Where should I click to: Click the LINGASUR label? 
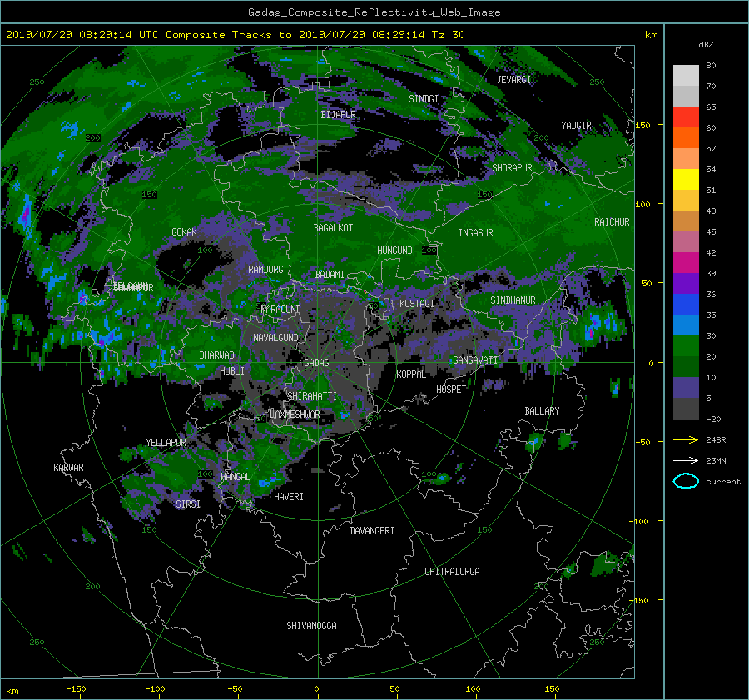tap(473, 233)
